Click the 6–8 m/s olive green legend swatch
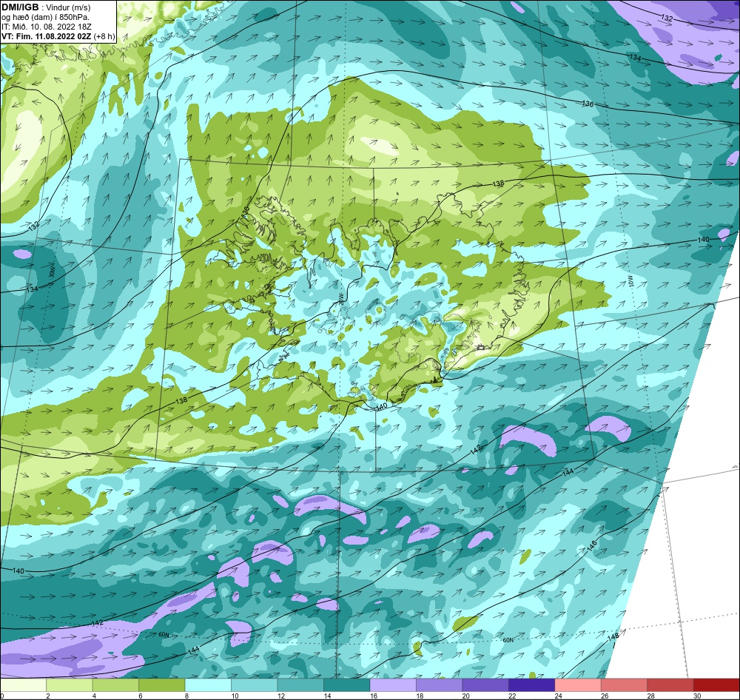Image resolution: width=740 pixels, height=700 pixels. [x=162, y=685]
